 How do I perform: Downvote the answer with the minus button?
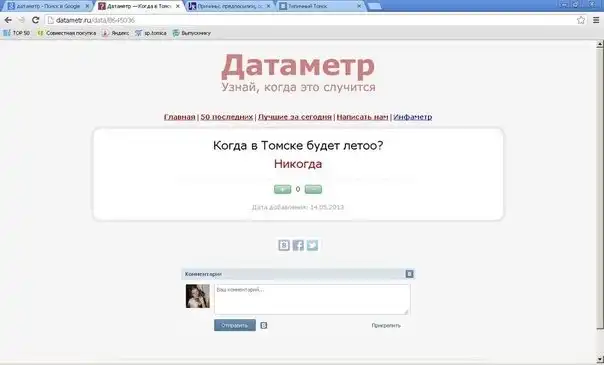pyautogui.click(x=313, y=189)
